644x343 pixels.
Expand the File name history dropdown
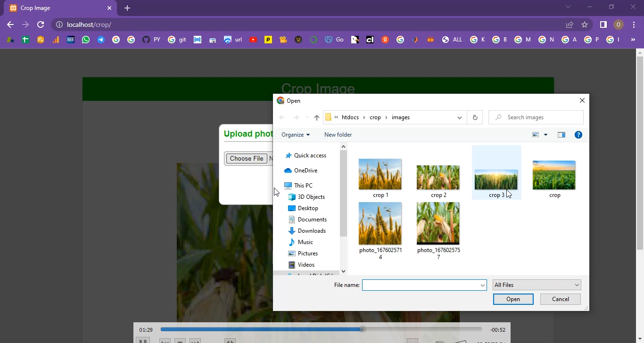click(482, 285)
